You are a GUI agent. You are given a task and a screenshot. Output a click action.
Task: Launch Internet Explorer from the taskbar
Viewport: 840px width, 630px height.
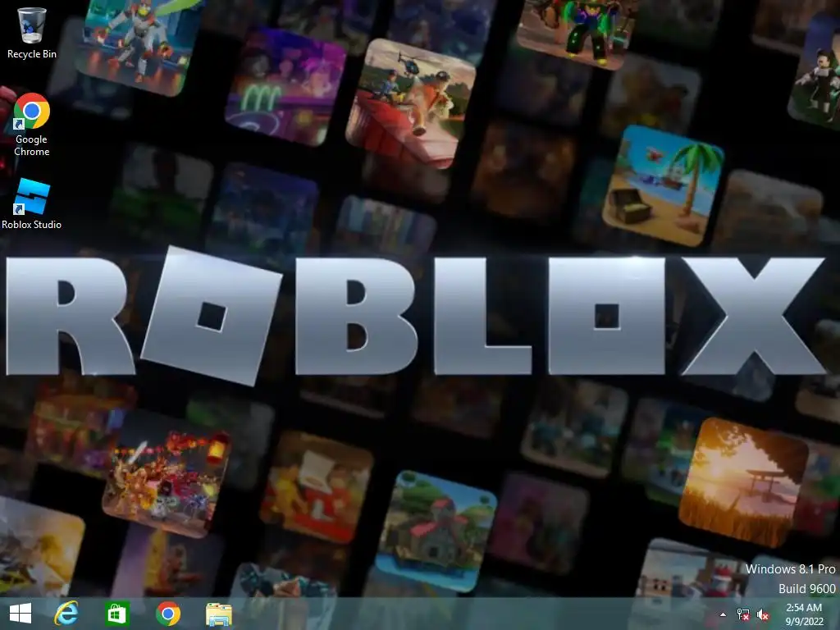coord(66,614)
